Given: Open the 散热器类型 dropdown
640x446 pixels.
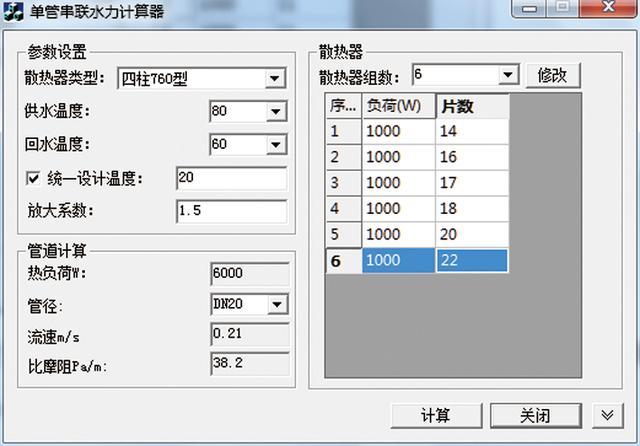Looking at the screenshot, I should point(275,78).
